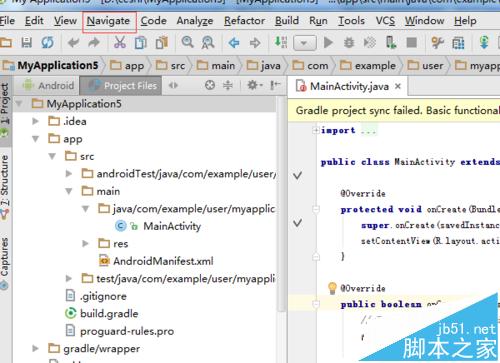Image resolution: width=500 pixels, height=363 pixels.
Task: Click the Undo arrow icon
Action: point(73,43)
